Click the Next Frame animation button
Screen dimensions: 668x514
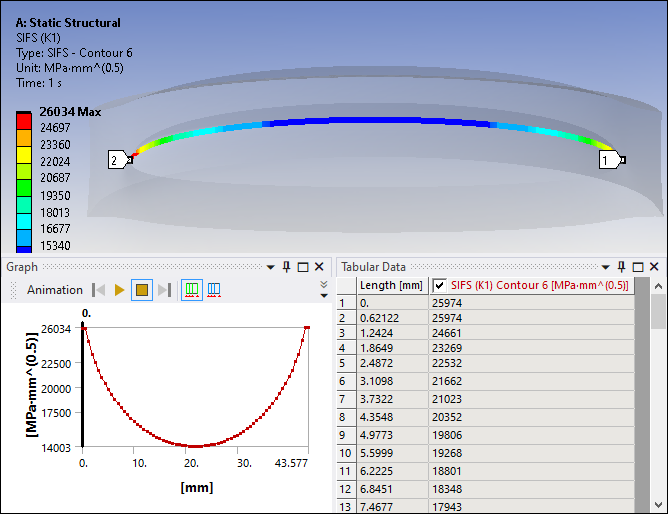point(164,290)
